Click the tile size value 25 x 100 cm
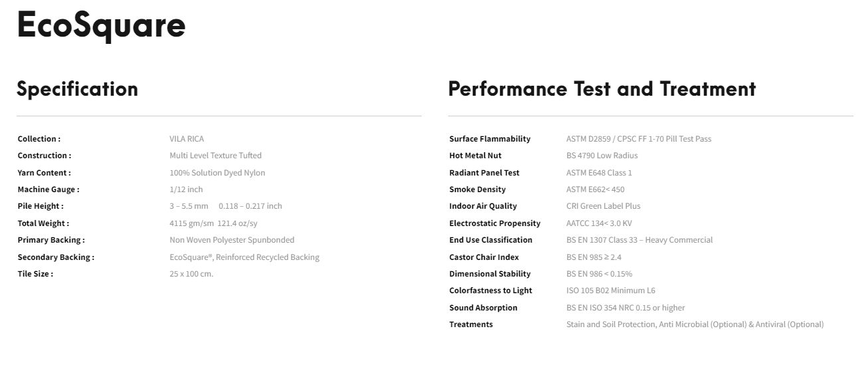 click(x=191, y=274)
